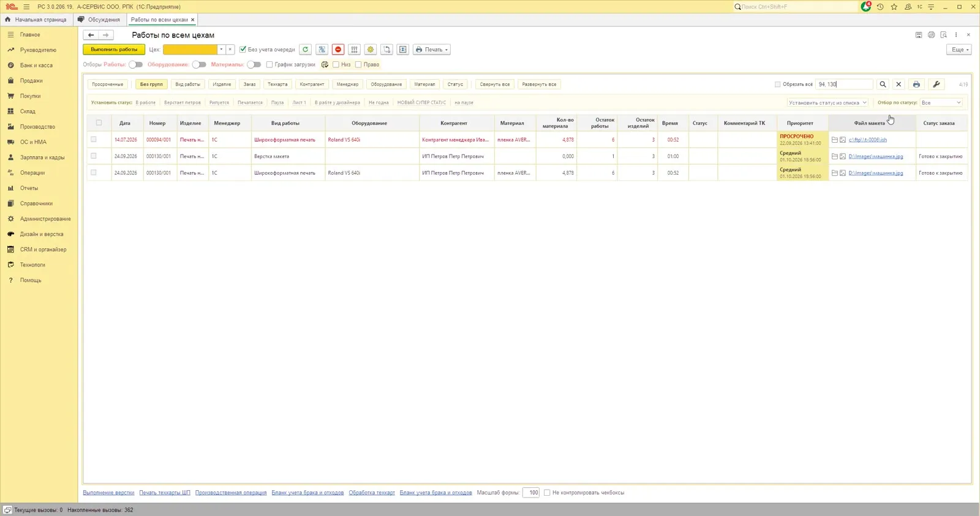980x516 pixels.
Task: Click the print preview icon
Action: pyautogui.click(x=944, y=35)
